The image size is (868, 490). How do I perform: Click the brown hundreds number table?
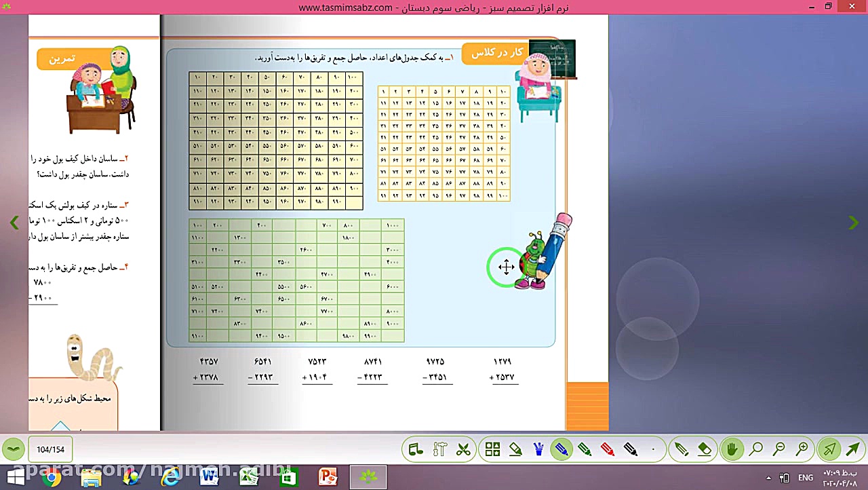276,140
